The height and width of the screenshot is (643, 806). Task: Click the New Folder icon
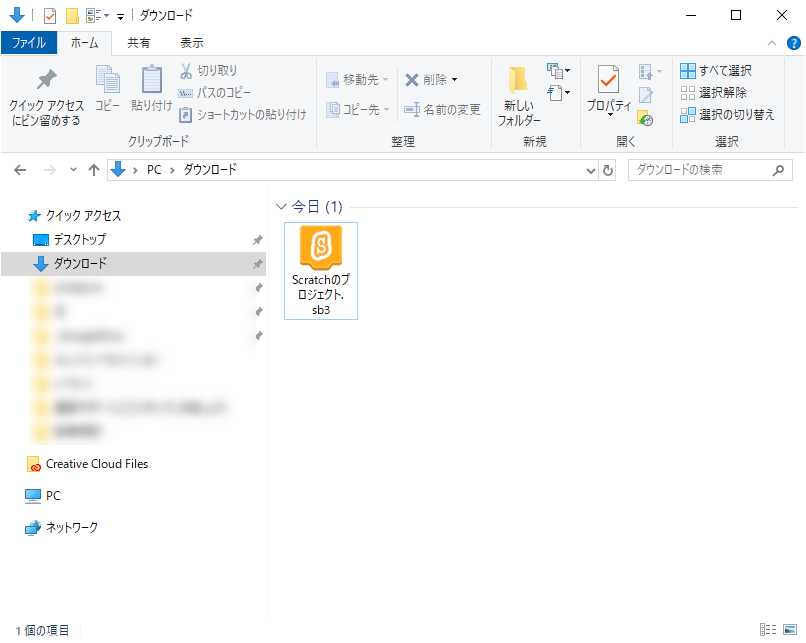click(x=518, y=81)
